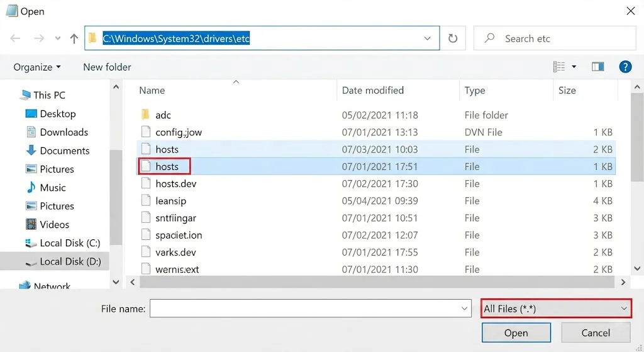Click the Change your view icon
This screenshot has width=644, height=352.
558,67
